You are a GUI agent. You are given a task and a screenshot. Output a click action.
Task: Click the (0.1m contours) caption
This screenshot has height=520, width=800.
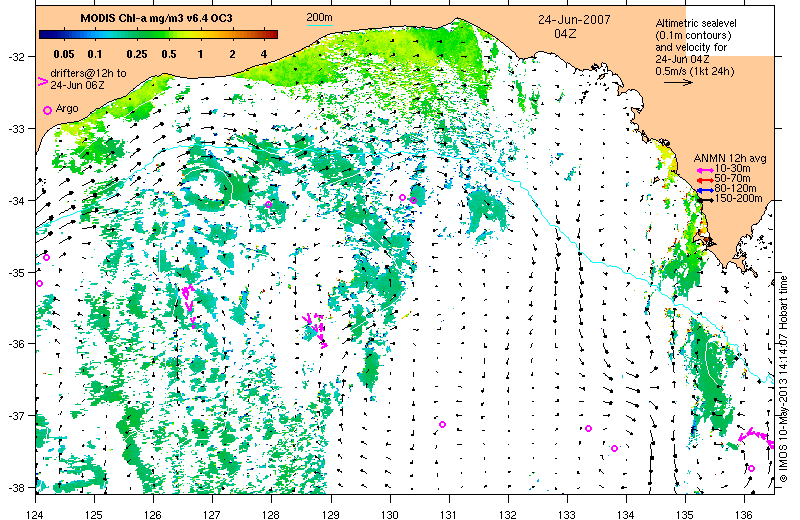click(x=693, y=35)
